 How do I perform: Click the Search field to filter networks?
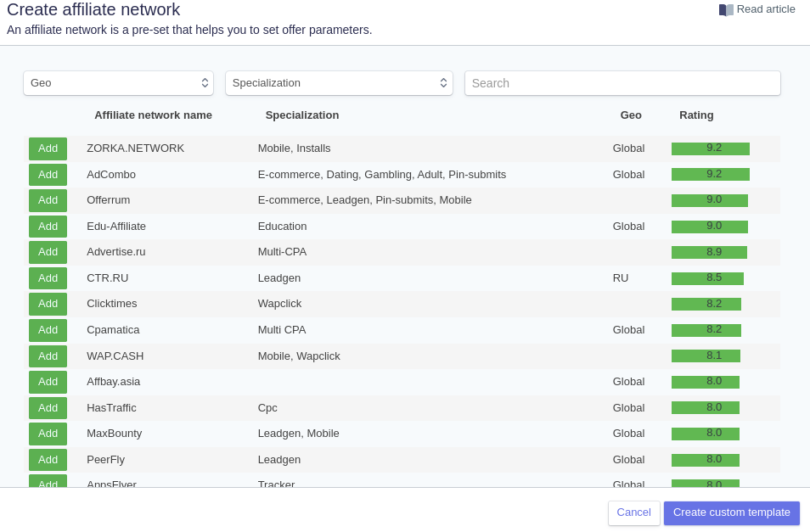point(622,83)
